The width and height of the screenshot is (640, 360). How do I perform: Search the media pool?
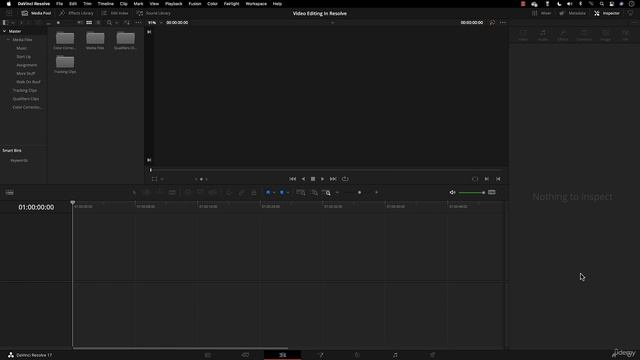click(109, 22)
